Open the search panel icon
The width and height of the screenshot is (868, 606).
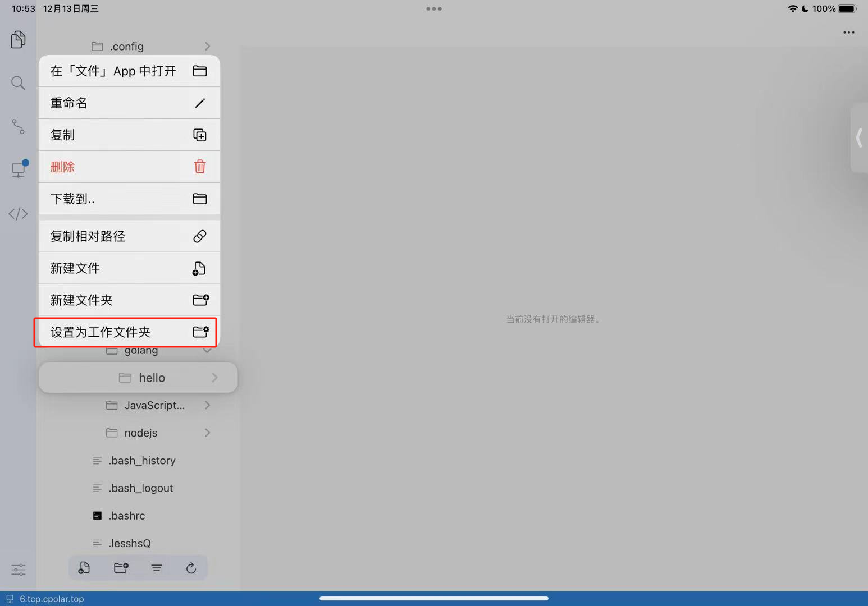18,83
